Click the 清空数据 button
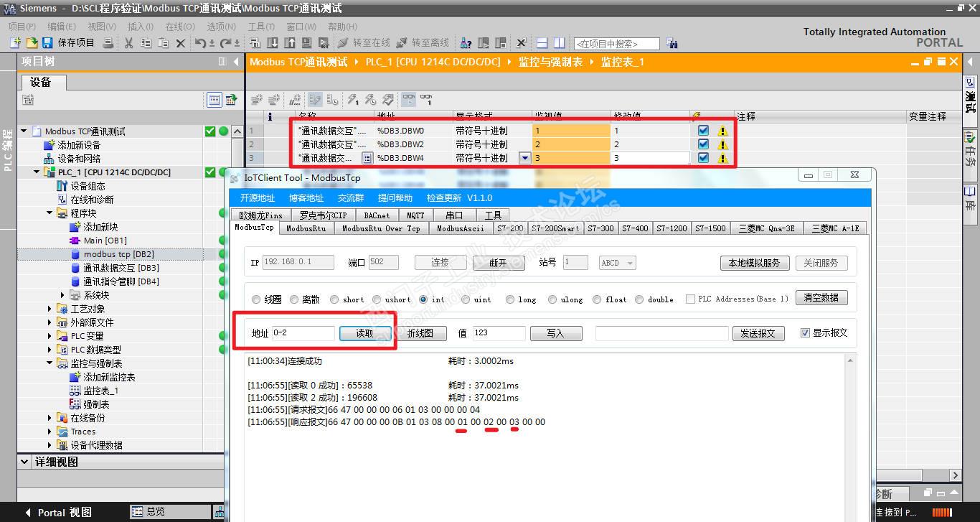Image resolution: width=980 pixels, height=522 pixels. pos(821,298)
